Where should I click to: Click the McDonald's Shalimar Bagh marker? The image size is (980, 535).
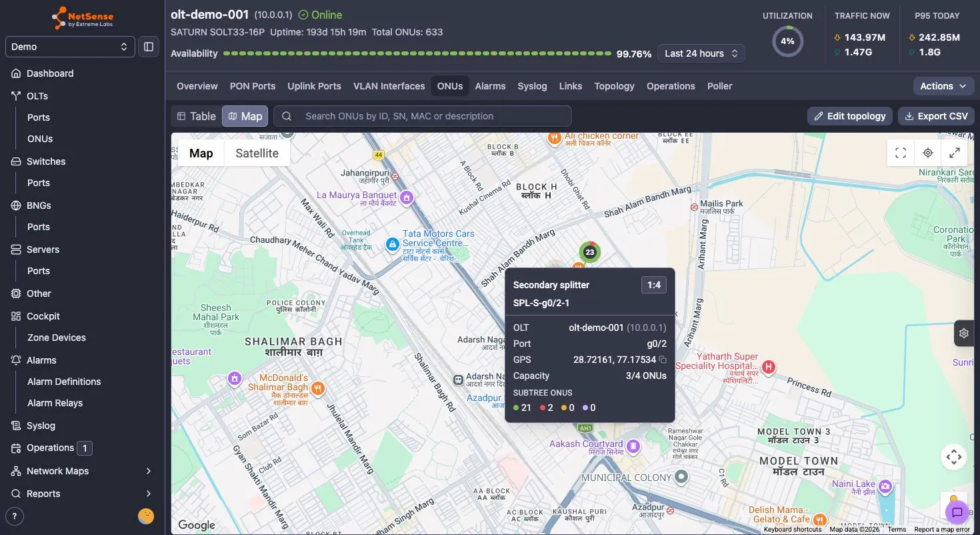318,388
